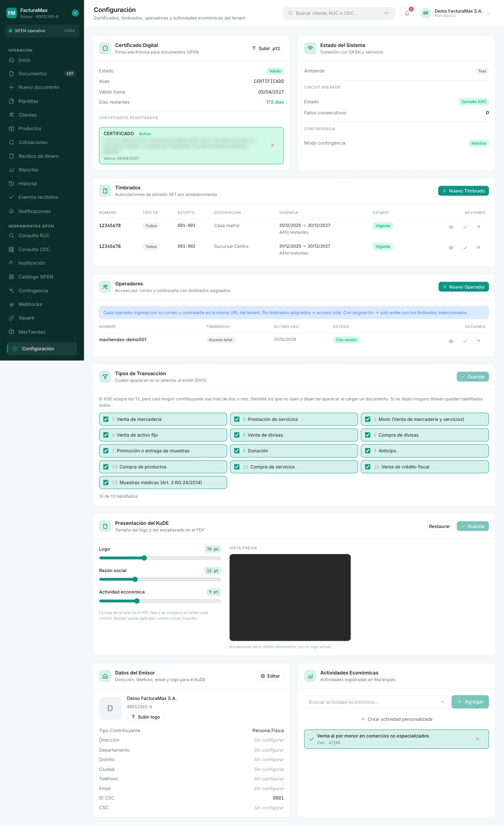Click Editar in Datos del Emisor
The height and width of the screenshot is (826, 504).
270,676
